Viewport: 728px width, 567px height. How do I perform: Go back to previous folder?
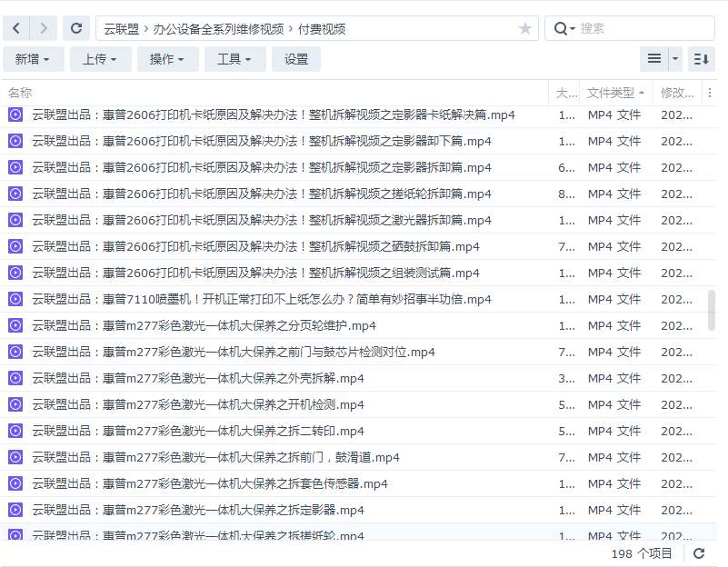pos(16,28)
